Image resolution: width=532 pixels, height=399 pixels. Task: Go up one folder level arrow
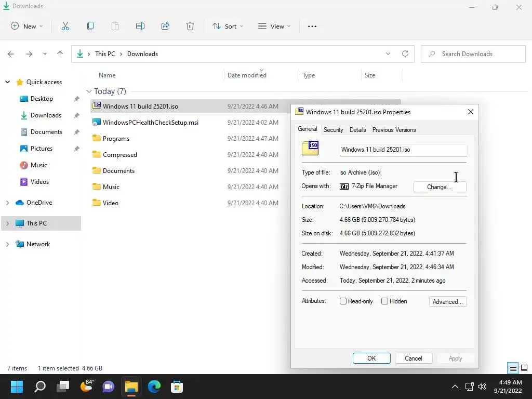tap(60, 54)
